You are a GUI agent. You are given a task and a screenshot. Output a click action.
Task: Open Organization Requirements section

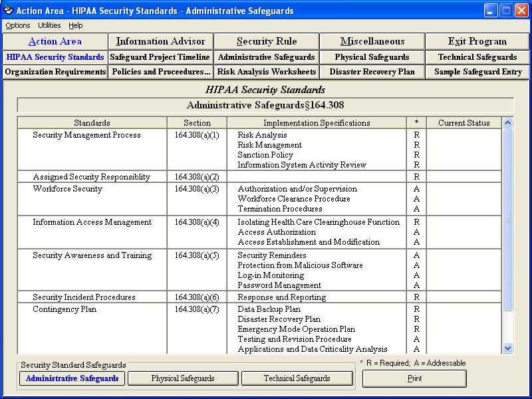55,72
